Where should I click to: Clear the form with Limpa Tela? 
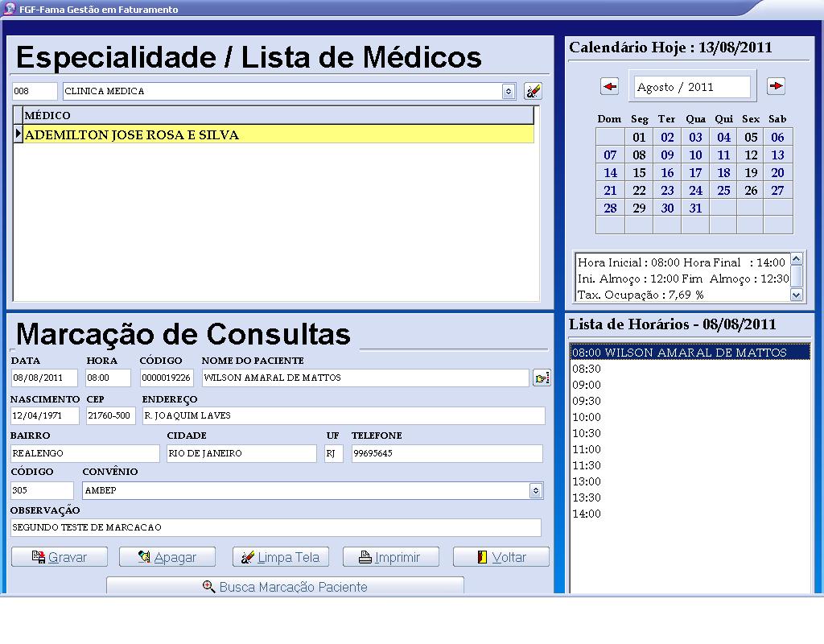pyautogui.click(x=281, y=557)
